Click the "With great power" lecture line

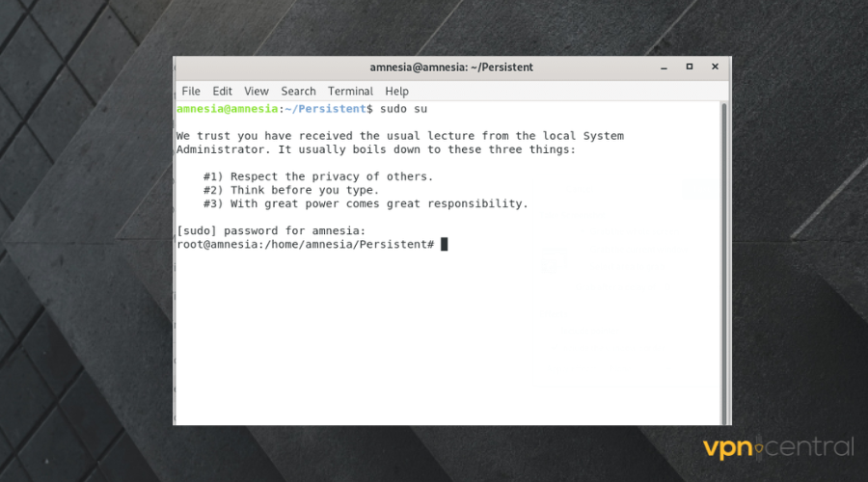366,204
